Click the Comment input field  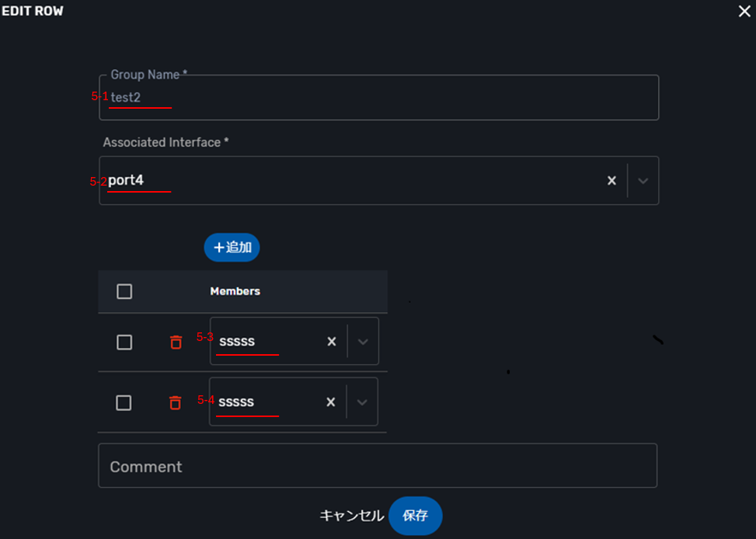click(x=378, y=466)
